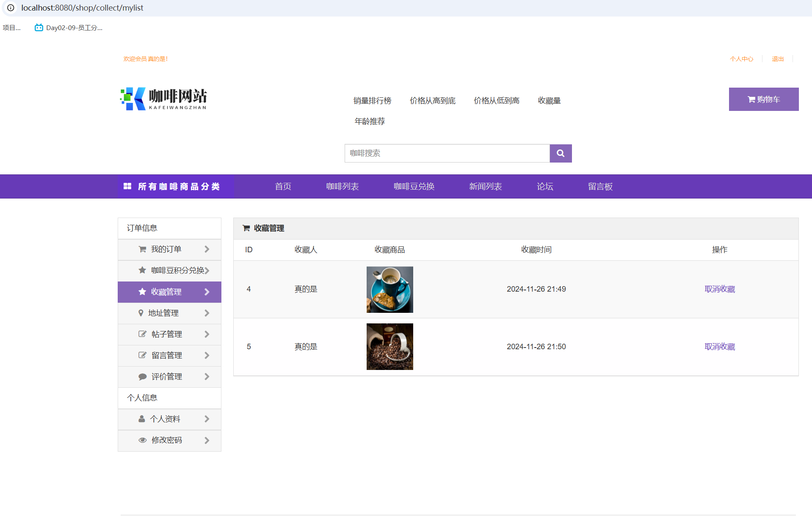The image size is (812, 516).
Task: Click the 退出 logout link
Action: pyautogui.click(x=777, y=59)
